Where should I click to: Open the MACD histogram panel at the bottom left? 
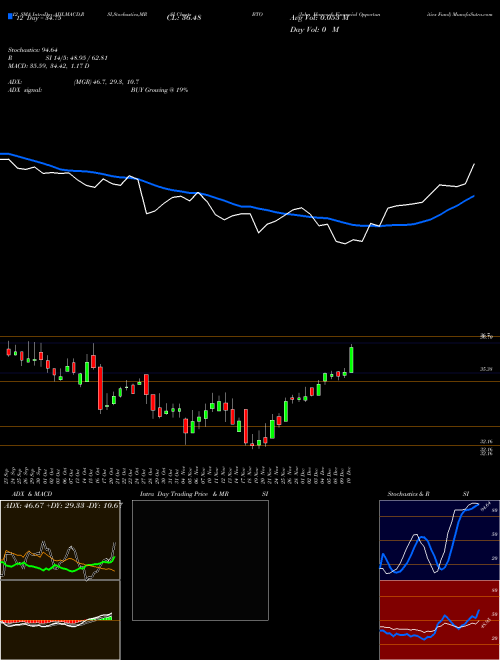tap(60, 620)
